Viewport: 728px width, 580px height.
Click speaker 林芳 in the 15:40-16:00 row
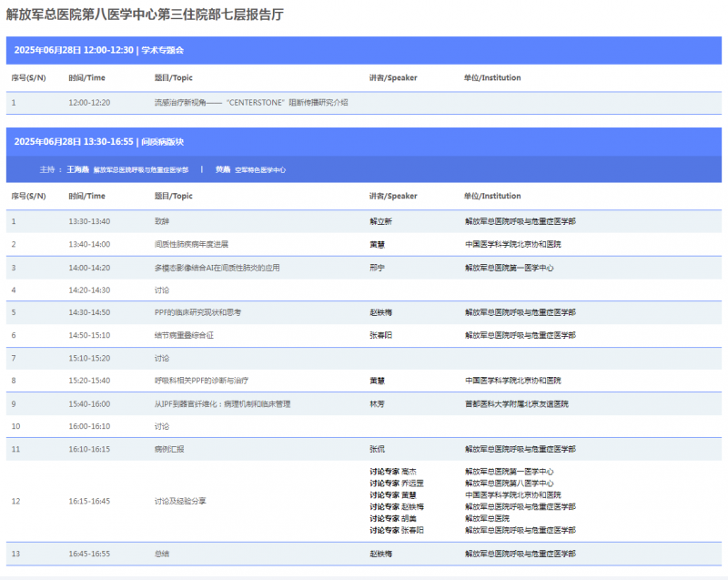point(377,404)
